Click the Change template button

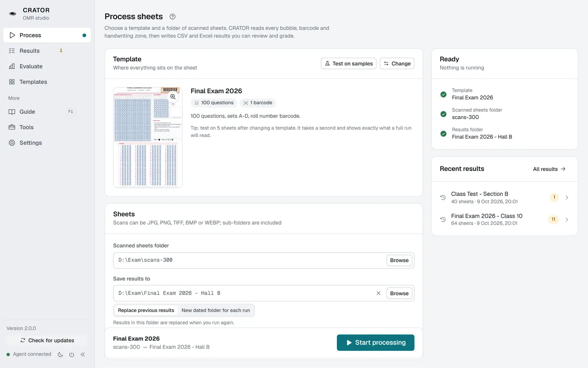click(x=397, y=63)
